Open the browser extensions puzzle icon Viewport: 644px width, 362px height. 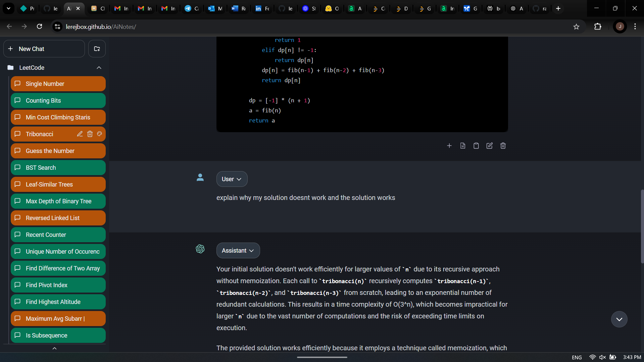(598, 27)
